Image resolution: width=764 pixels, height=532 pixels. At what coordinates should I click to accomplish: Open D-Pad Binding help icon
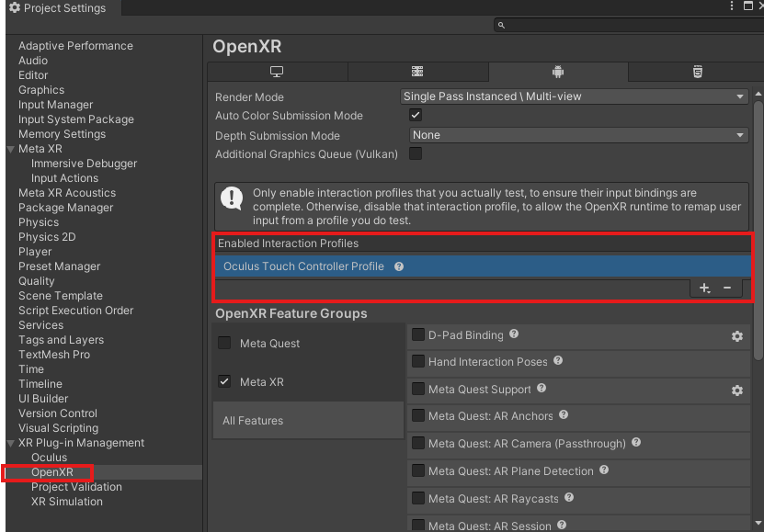coord(514,334)
